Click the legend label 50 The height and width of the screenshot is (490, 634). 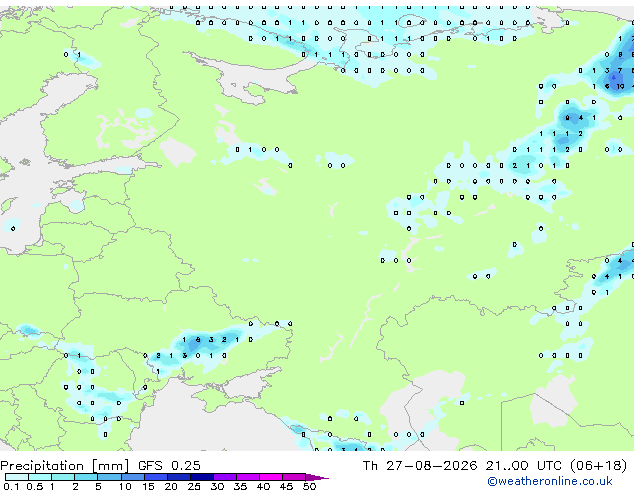pyautogui.click(x=309, y=486)
